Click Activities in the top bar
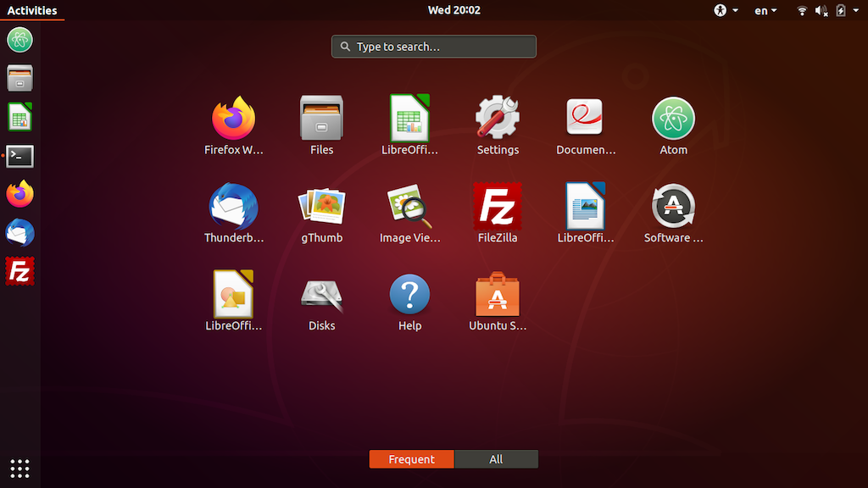This screenshot has height=488, width=868. (x=33, y=11)
